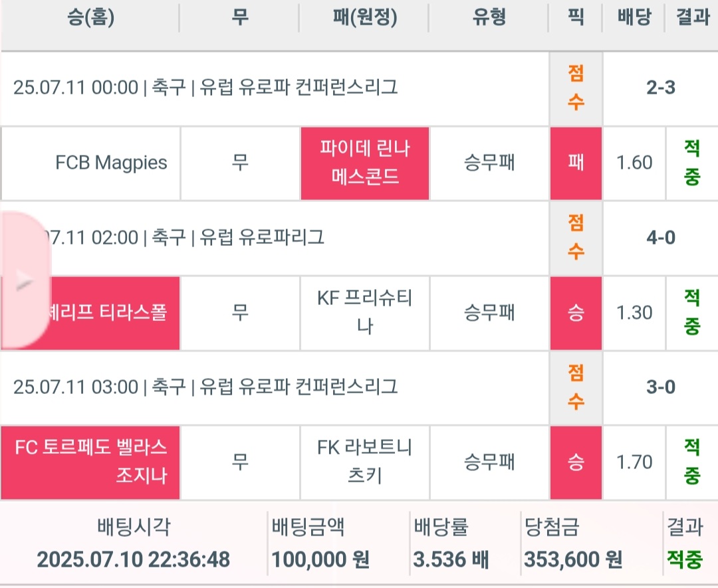718x588 pixels.
Task: Click the 1.70 odds value
Action: pyautogui.click(x=634, y=462)
